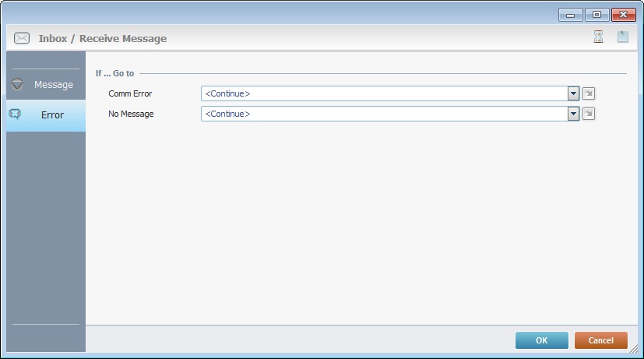This screenshot has width=644, height=359.
Task: Close the window with the red X
Action: (x=624, y=15)
